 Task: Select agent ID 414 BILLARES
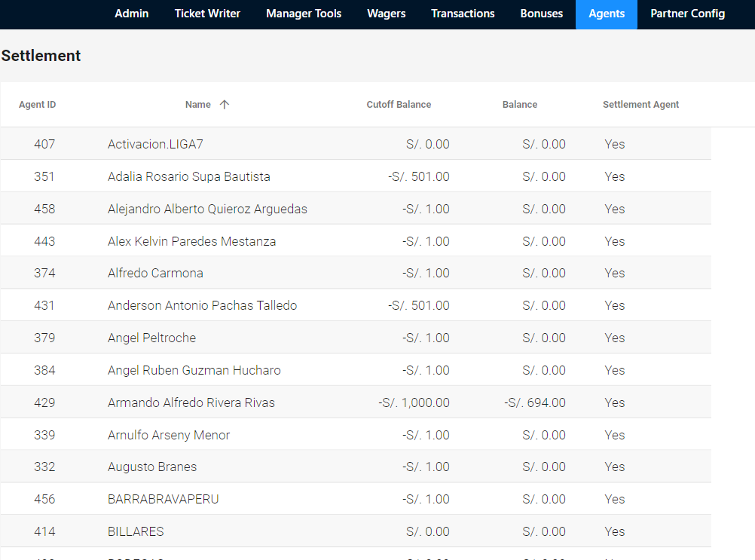point(136,531)
